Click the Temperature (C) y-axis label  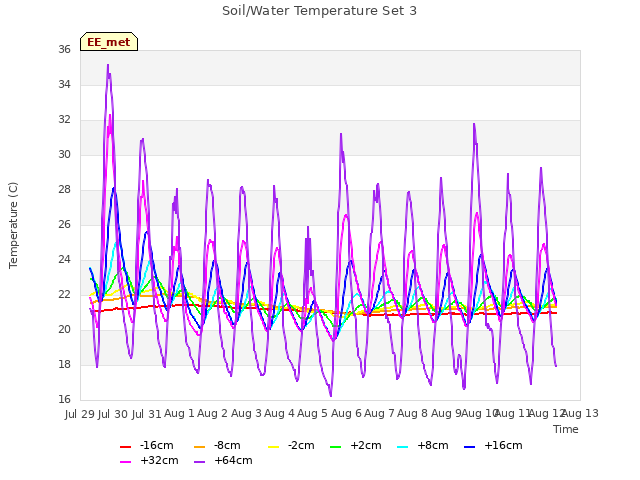coord(13,225)
